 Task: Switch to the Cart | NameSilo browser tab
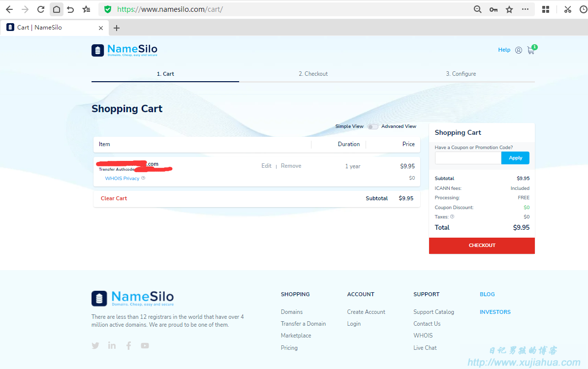point(55,28)
